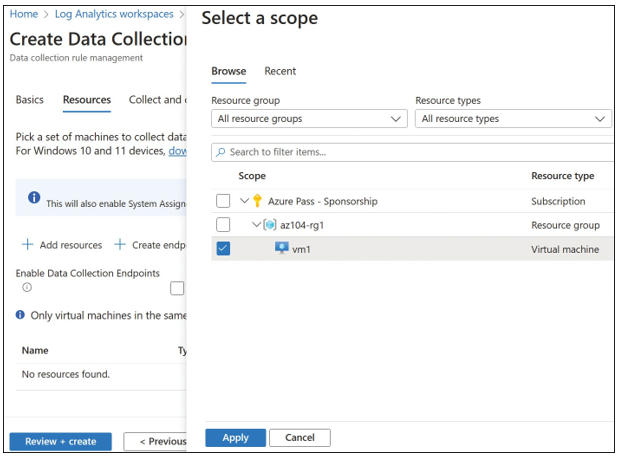Open the Resource types dropdown
This screenshot has width=623, height=456.
513,119
